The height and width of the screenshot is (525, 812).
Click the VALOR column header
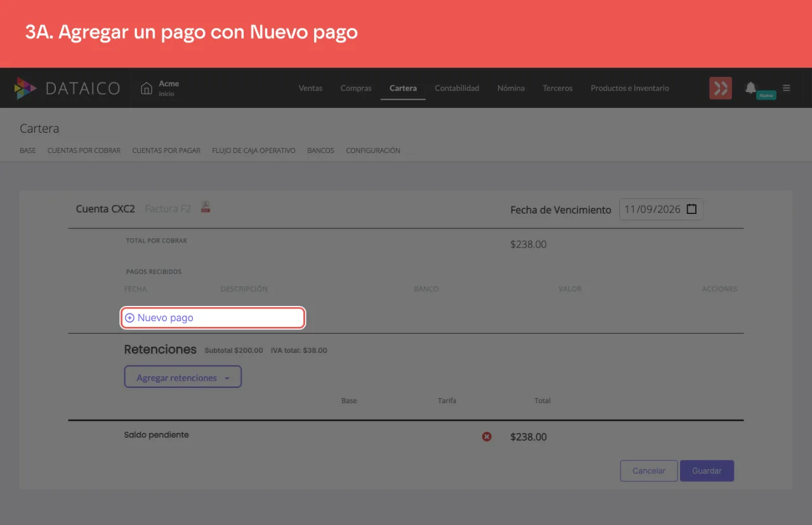coord(570,289)
